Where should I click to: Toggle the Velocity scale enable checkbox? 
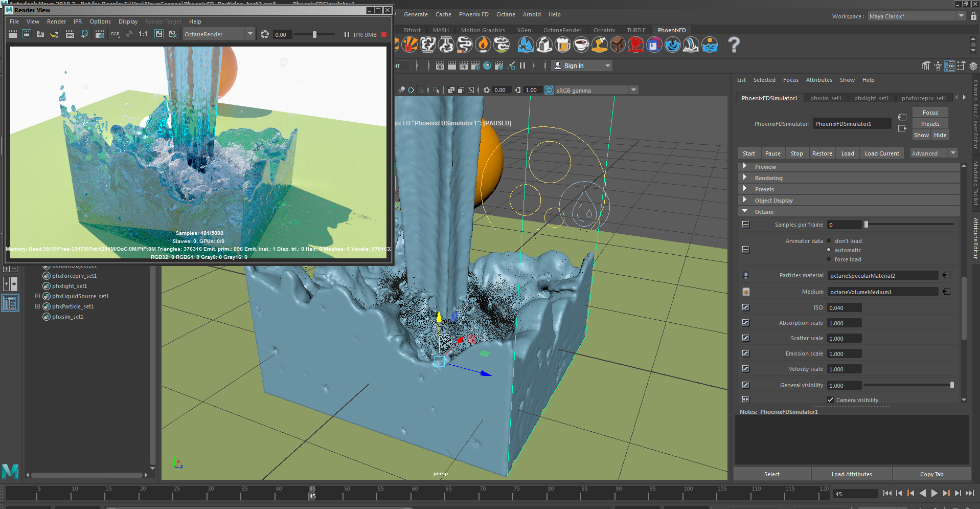coord(746,369)
